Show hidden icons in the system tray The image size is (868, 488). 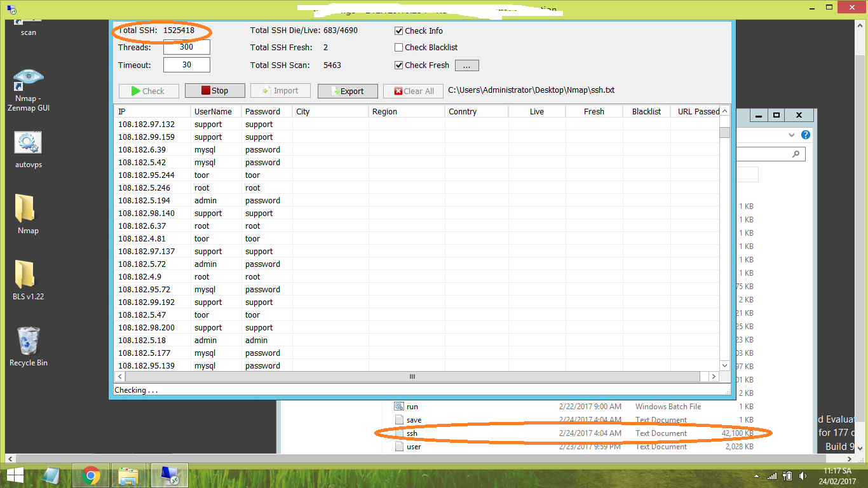[756, 476]
